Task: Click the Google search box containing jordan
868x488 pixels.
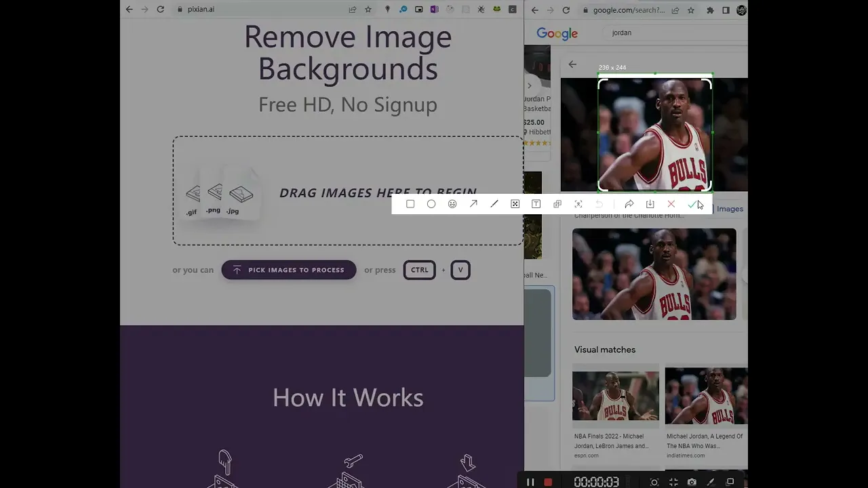Action: (x=675, y=33)
